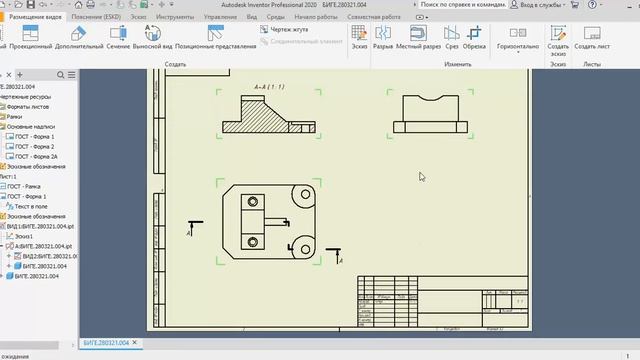This screenshot has height=360, width=640.
Task: Select Текст в поле item
Action: pos(31,207)
